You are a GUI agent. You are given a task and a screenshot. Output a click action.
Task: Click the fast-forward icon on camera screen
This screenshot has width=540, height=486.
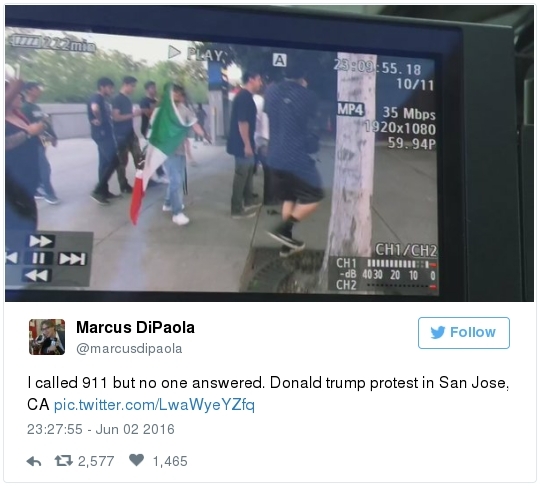point(41,241)
